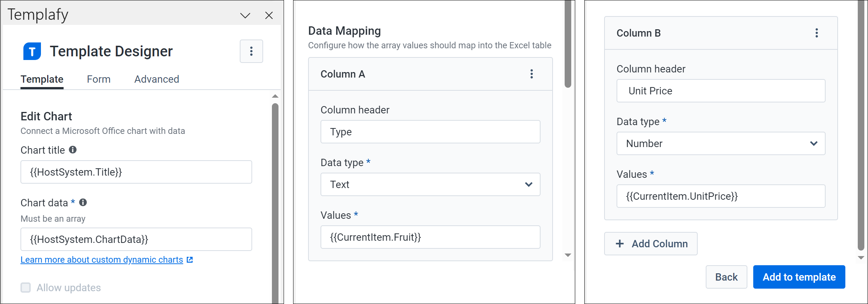Screen dimensions: 868x304
Task: Open the custom dynamic charts learn more link
Action: (101, 259)
